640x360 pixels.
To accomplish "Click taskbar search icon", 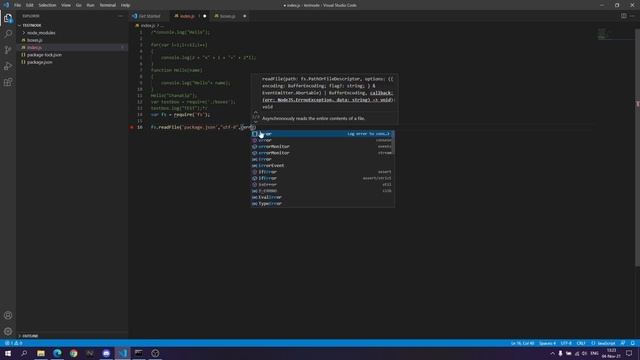I will tap(24, 353).
